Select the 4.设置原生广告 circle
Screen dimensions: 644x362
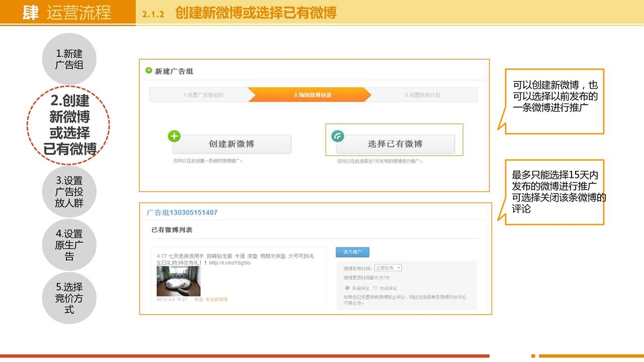pos(69,245)
